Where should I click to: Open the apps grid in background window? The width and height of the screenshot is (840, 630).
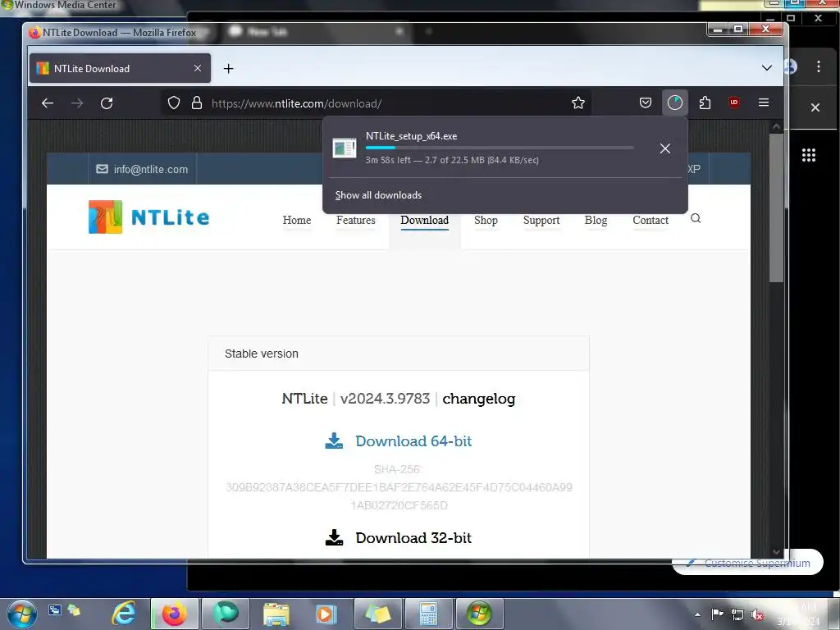(808, 155)
